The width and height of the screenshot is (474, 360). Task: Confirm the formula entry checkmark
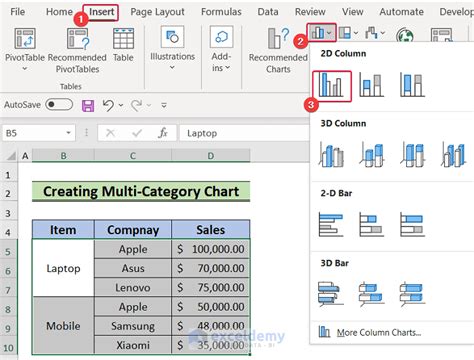(137, 133)
